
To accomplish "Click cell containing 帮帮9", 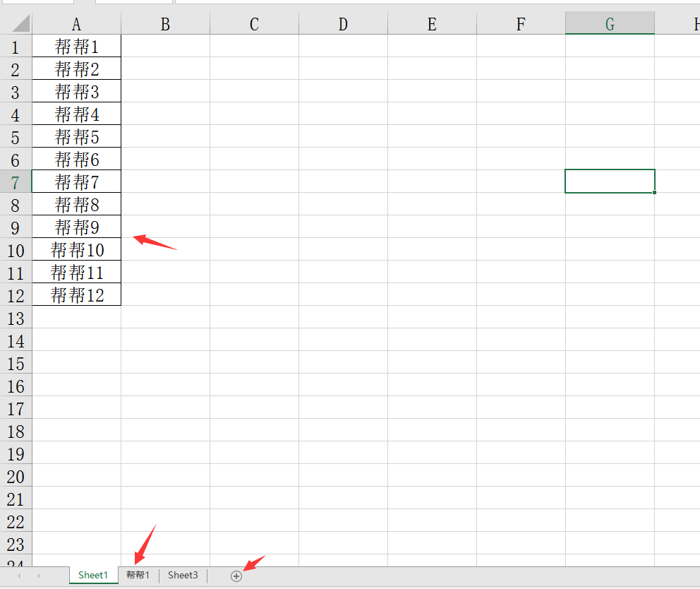I will pos(76,227).
